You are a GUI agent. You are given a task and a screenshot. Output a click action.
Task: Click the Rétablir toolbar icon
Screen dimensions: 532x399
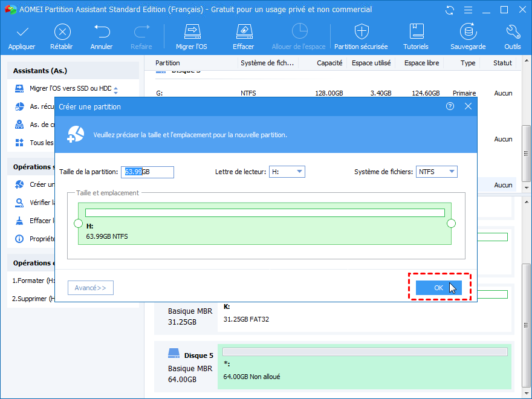pos(62,32)
